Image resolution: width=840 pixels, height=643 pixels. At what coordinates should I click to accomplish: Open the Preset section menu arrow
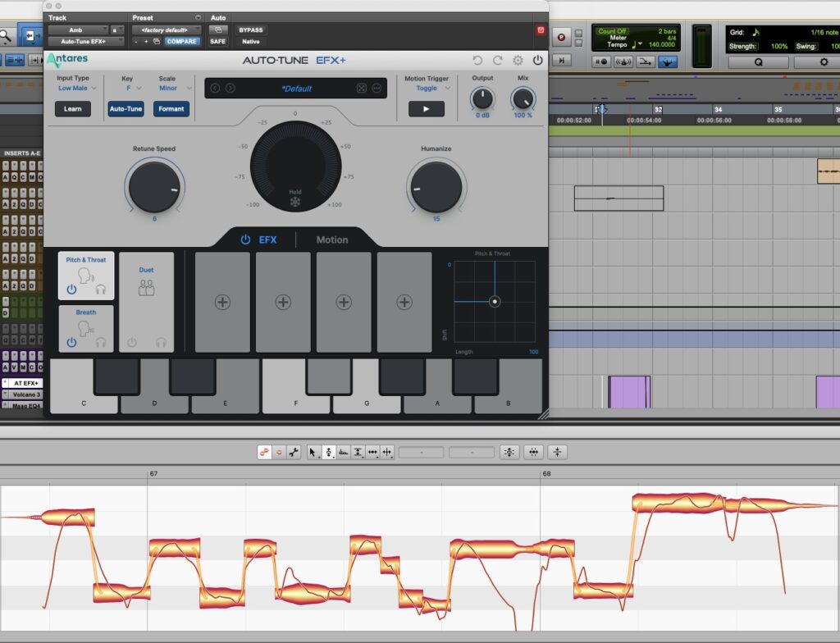pos(198,18)
